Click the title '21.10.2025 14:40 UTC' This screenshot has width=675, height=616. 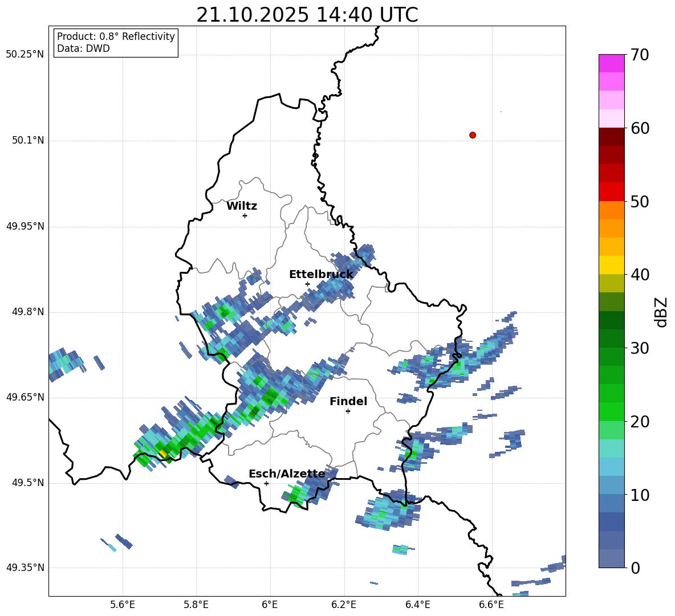click(x=307, y=15)
